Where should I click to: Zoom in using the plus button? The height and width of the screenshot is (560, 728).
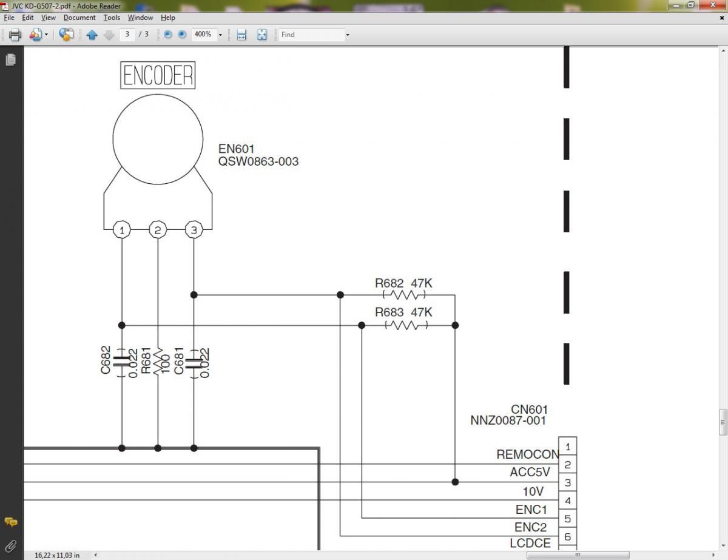(x=182, y=35)
